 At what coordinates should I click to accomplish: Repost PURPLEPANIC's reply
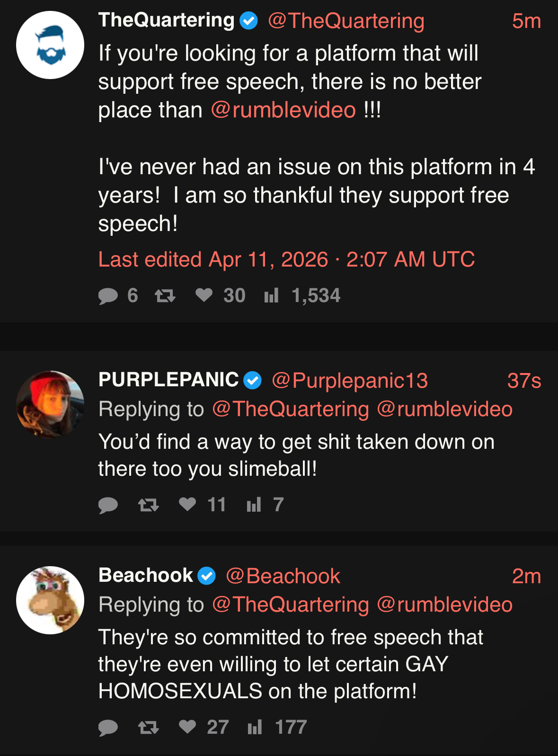pyautogui.click(x=148, y=505)
